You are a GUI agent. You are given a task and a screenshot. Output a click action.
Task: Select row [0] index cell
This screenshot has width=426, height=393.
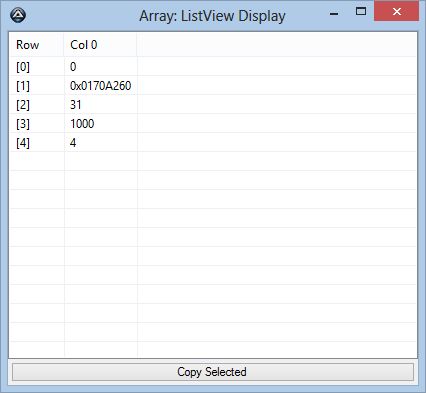coord(23,67)
